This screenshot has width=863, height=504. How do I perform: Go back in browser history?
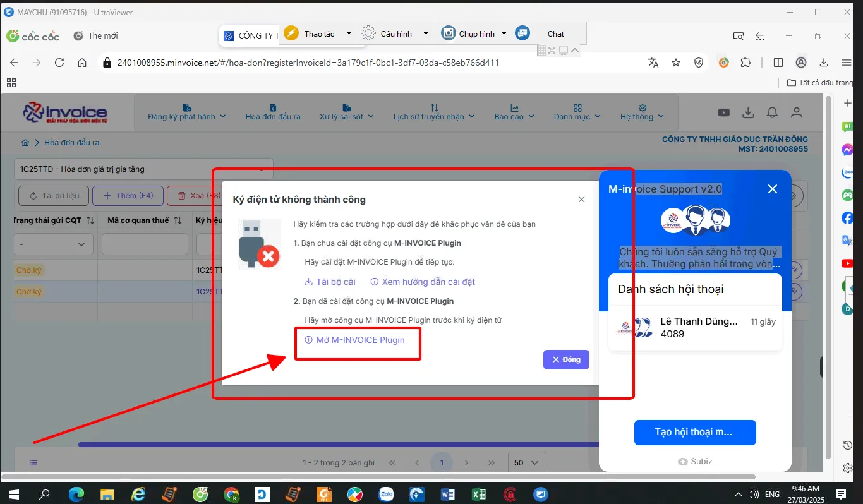[14, 63]
